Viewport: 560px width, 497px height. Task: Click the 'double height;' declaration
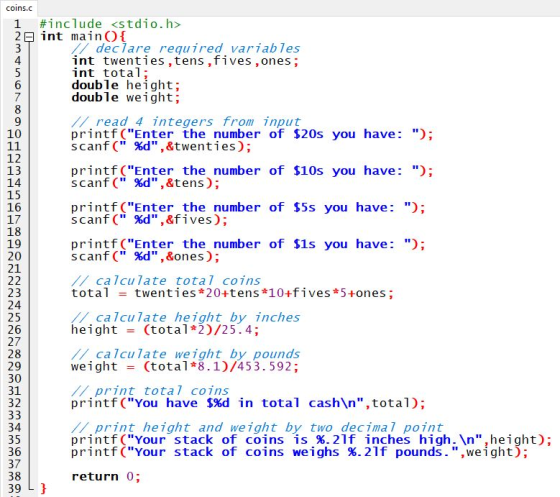coord(126,85)
